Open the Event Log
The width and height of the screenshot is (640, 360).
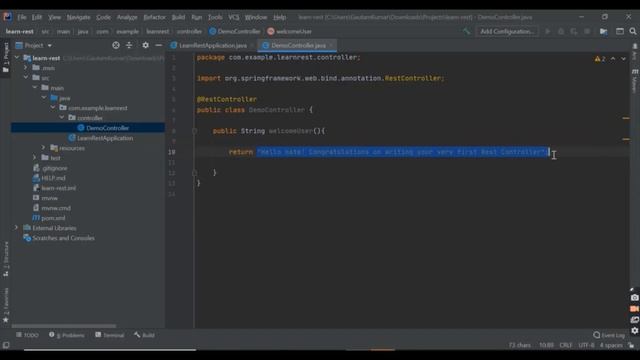(x=609, y=335)
